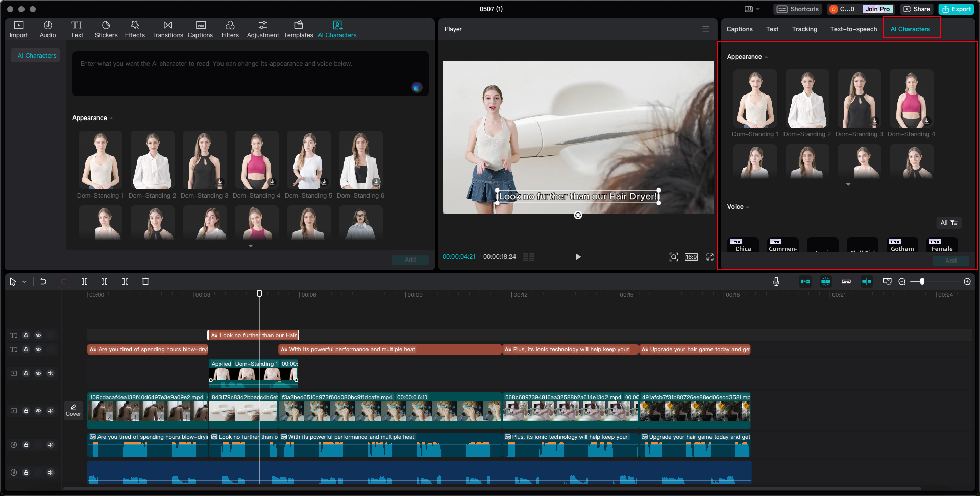This screenshot has width=980, height=496.
Task: Mute the AI character track audio
Action: (51, 373)
